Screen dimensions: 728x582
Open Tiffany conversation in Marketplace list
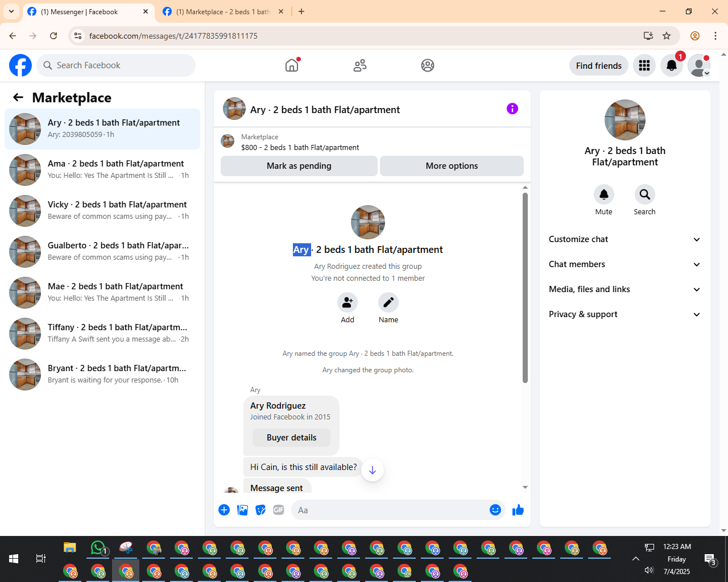click(x=102, y=334)
